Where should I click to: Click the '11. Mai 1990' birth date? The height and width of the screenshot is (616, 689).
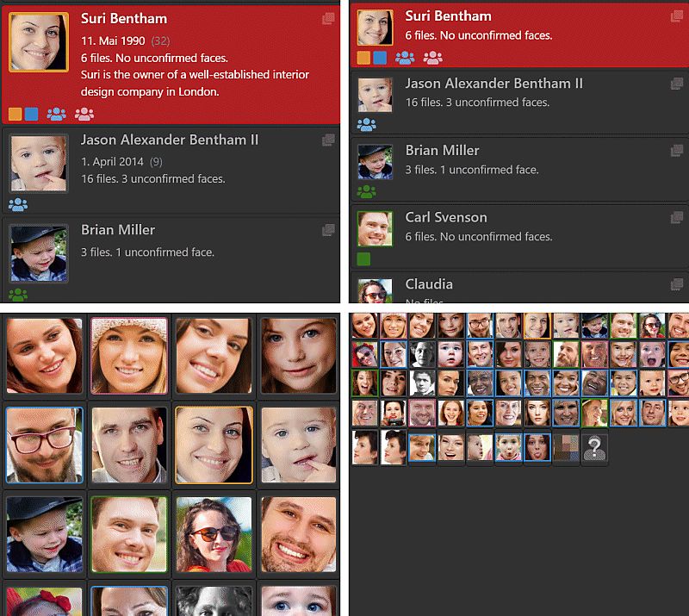point(113,40)
